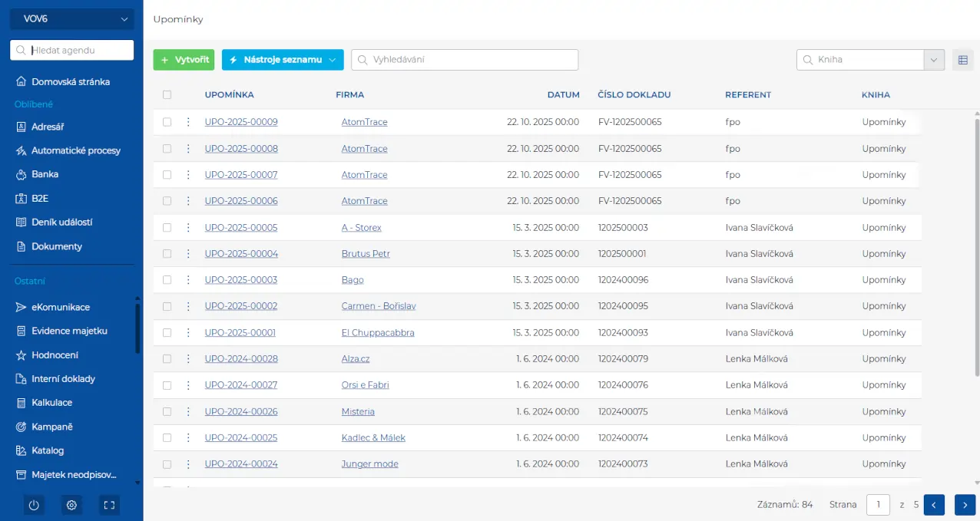Open Banka in the sidebar
980x521 pixels.
pyautogui.click(x=45, y=174)
